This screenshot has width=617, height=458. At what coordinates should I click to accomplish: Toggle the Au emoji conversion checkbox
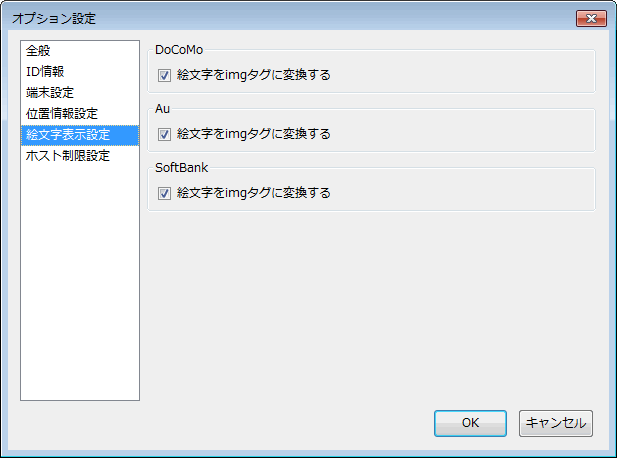[164, 134]
